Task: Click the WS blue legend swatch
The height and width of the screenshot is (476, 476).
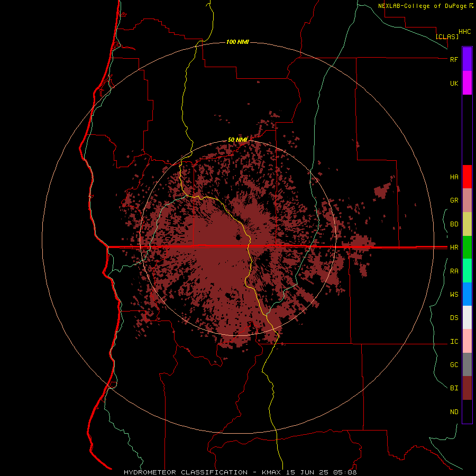Action: tap(467, 294)
